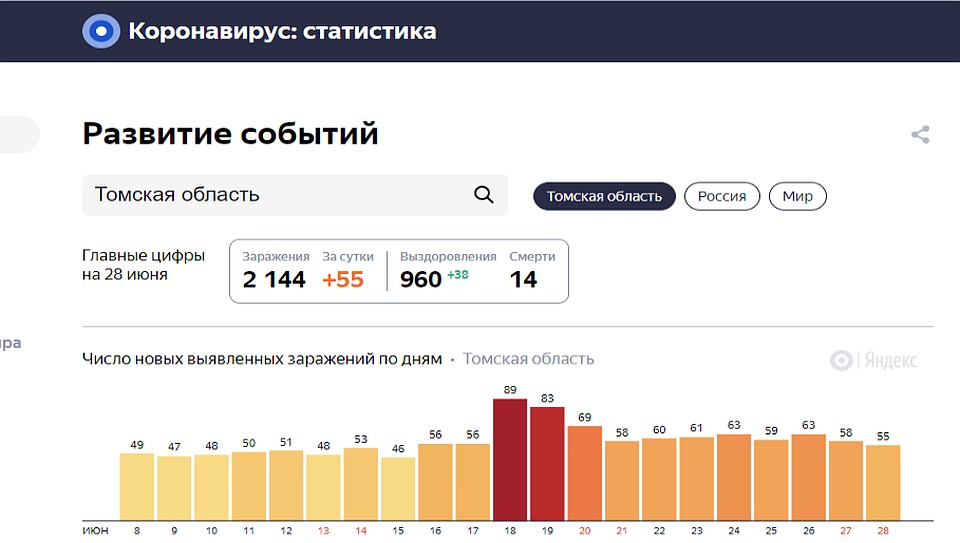Select the June 11 bar with 50 cases
This screenshot has width=960, height=543.
(x=249, y=486)
